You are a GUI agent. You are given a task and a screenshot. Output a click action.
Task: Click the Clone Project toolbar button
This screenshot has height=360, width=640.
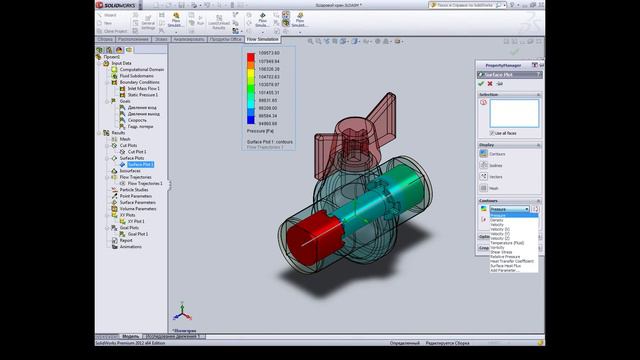[112, 31]
